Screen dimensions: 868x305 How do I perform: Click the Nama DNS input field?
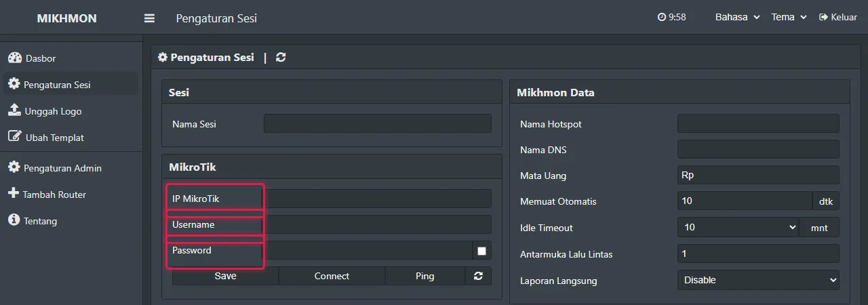(758, 149)
